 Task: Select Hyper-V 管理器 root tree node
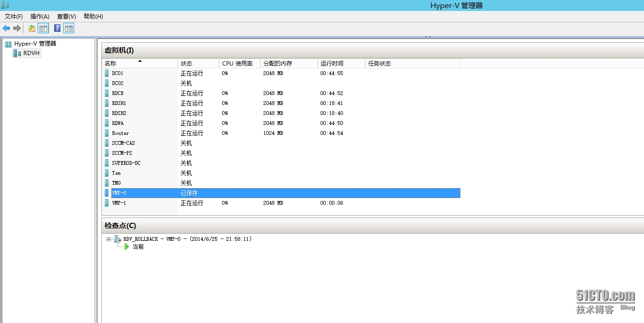35,43
